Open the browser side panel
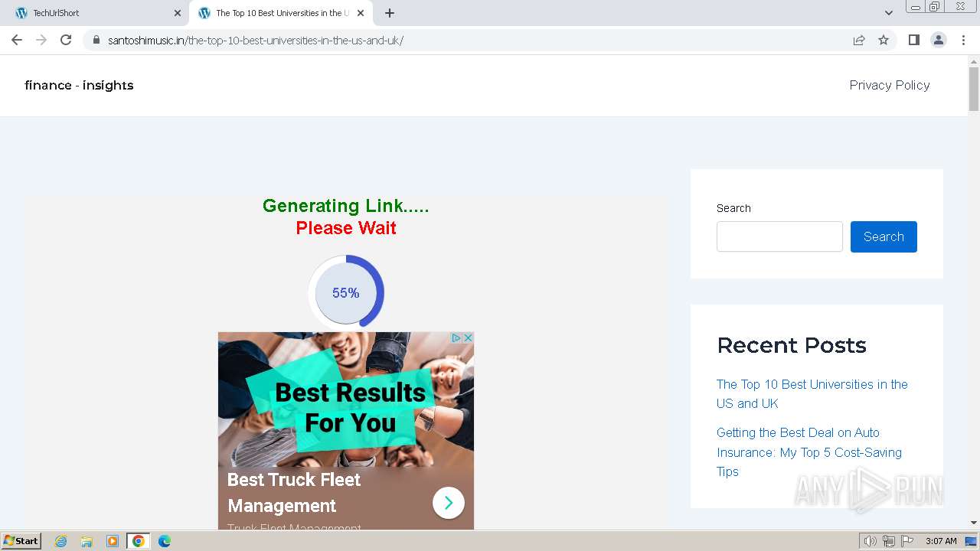The image size is (980, 551). click(x=913, y=40)
